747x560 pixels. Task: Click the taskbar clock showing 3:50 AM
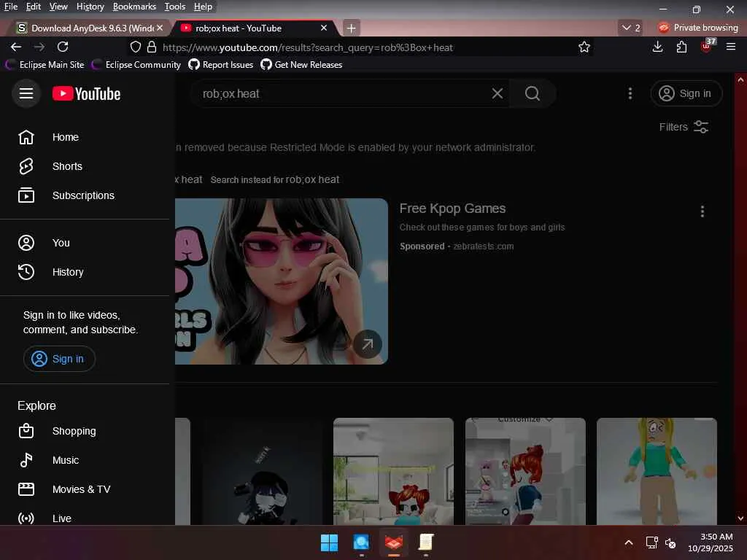tap(711, 542)
